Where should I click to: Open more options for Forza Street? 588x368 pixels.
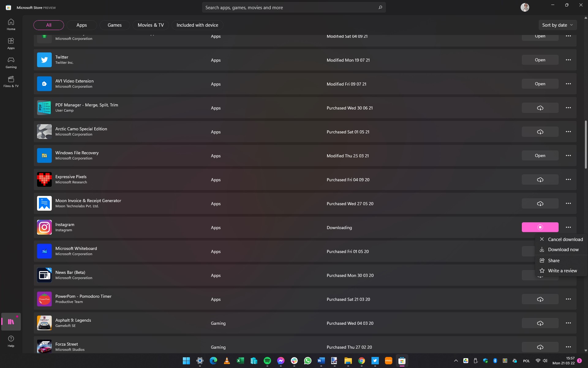tap(568, 347)
